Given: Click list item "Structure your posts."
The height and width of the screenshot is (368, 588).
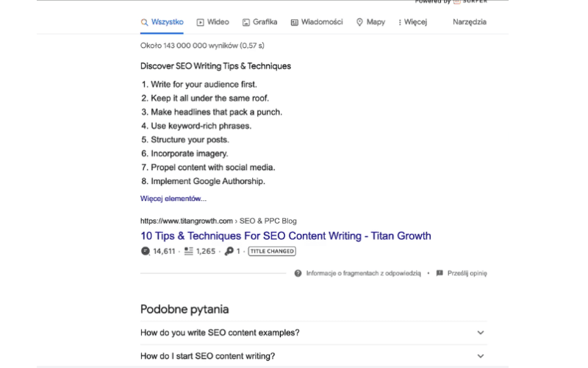Looking at the screenshot, I should click(190, 140).
